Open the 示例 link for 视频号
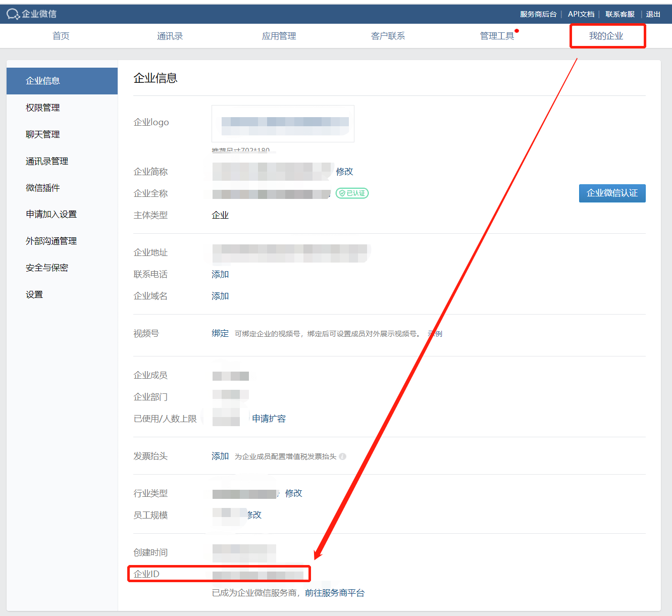Image resolution: width=672 pixels, height=616 pixels. [x=435, y=334]
